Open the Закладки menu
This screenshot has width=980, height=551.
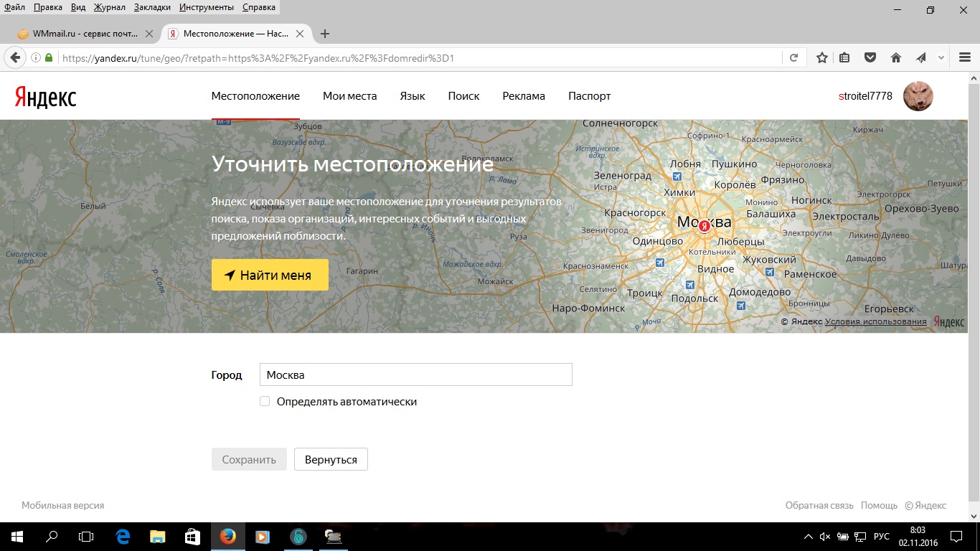click(x=152, y=7)
